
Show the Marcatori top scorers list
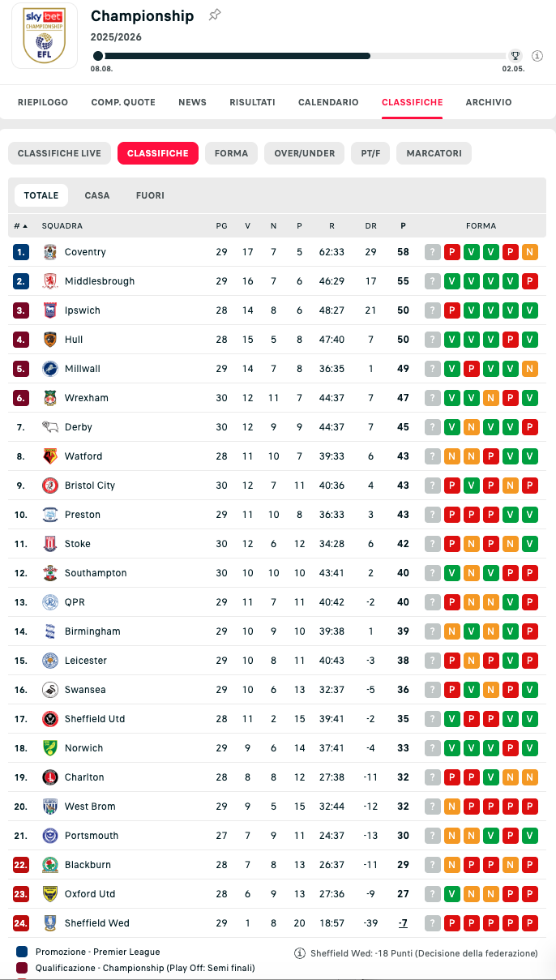434,153
